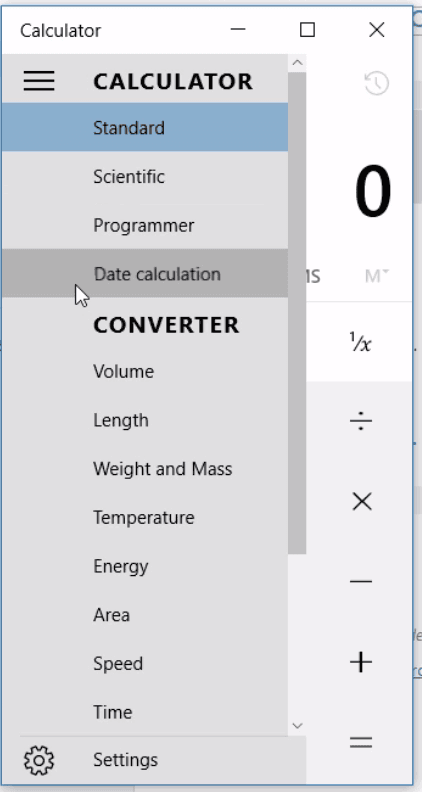Screen dimensions: 422x792
Task: Open Settings via the gear icon
Action: (x=39, y=760)
